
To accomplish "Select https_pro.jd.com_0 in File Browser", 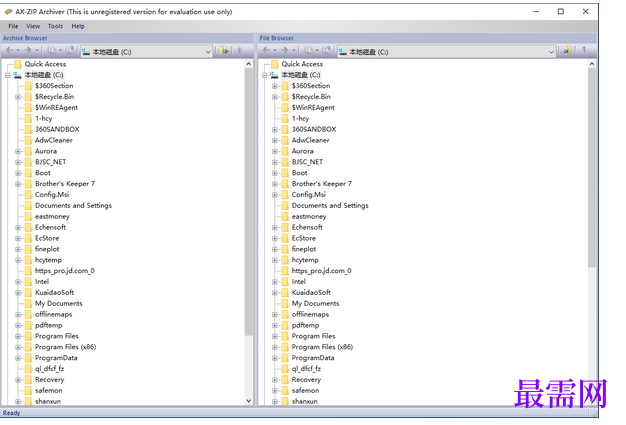I will tap(321, 271).
